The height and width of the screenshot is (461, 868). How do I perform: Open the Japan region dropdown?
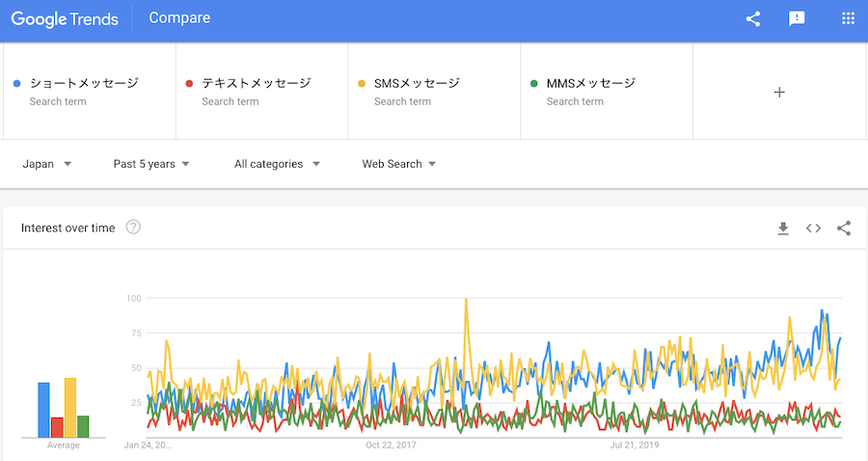pyautogui.click(x=47, y=164)
